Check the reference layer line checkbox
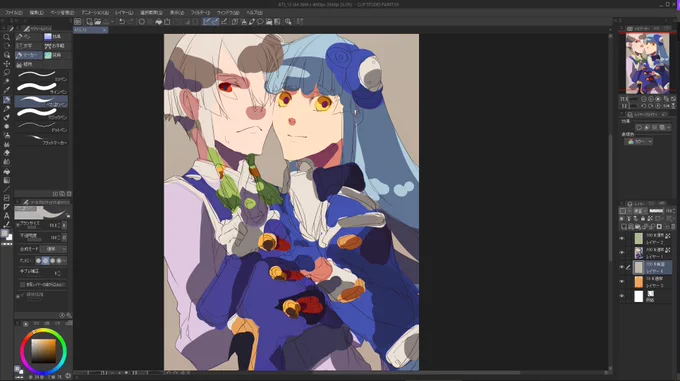The image size is (680, 381). pyautogui.click(x=22, y=284)
